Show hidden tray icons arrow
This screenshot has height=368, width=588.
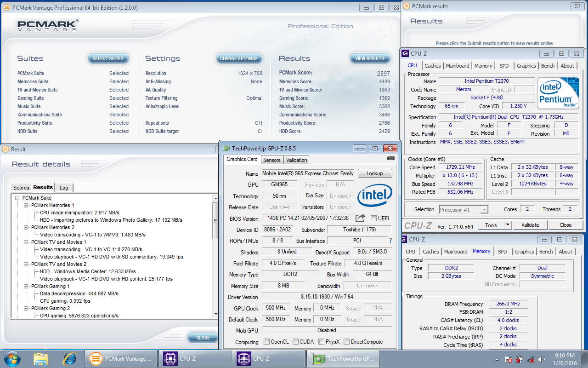(498, 359)
